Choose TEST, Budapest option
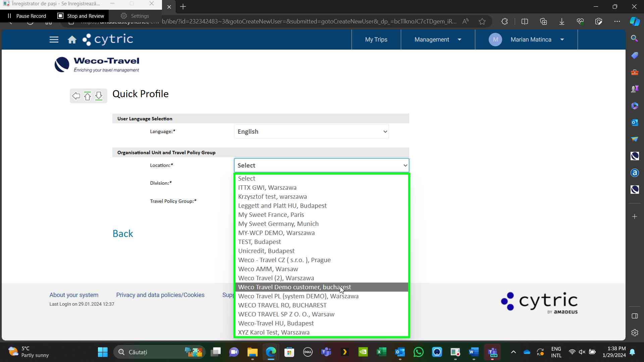 click(x=322, y=242)
